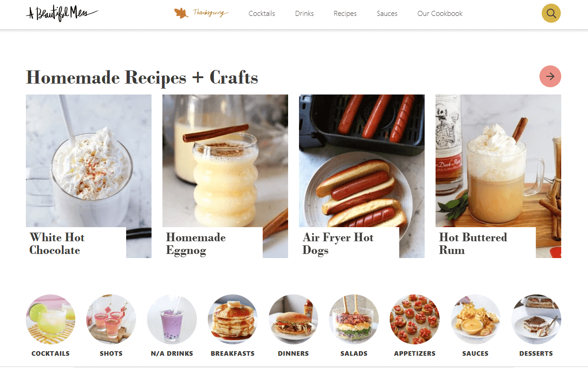Screen dimensions: 588x368
Task: View the Hot Buttered Rum photo
Action: [x=498, y=161]
